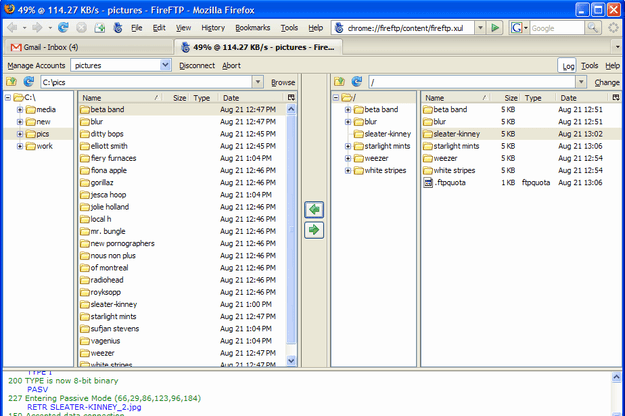Click the Browse button for local path
This screenshot has height=416, width=625.
(x=283, y=82)
